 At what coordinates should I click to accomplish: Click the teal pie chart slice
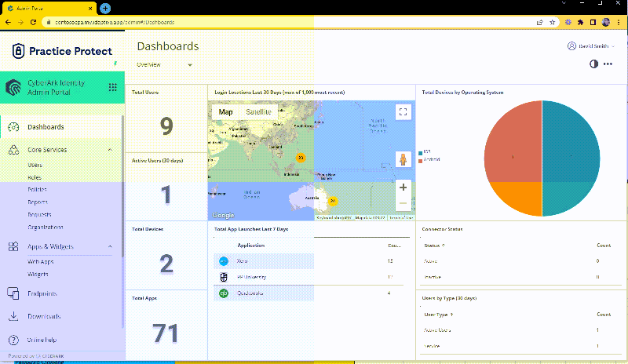[x=571, y=158]
